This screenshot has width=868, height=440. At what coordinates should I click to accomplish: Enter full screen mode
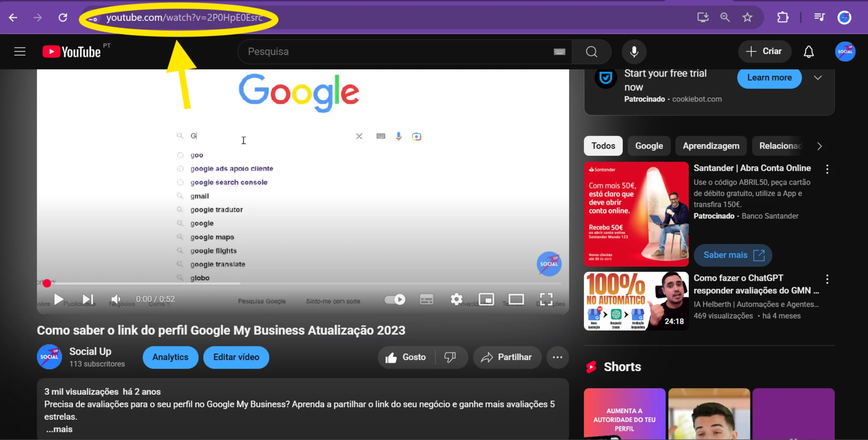point(546,299)
